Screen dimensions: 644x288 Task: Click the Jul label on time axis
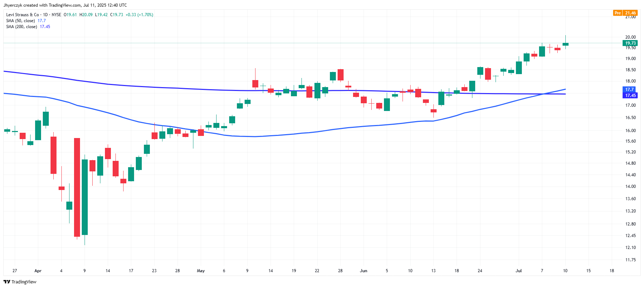[519, 271]
